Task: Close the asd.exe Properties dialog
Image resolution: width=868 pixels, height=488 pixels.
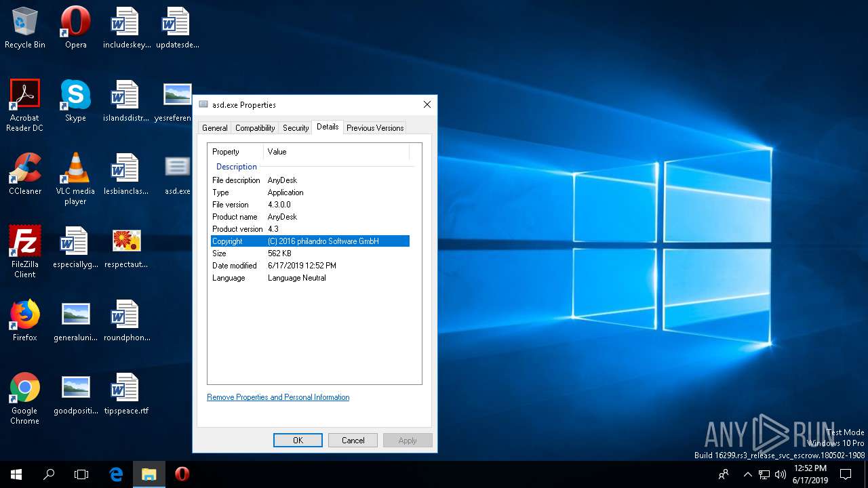Action: tap(427, 104)
